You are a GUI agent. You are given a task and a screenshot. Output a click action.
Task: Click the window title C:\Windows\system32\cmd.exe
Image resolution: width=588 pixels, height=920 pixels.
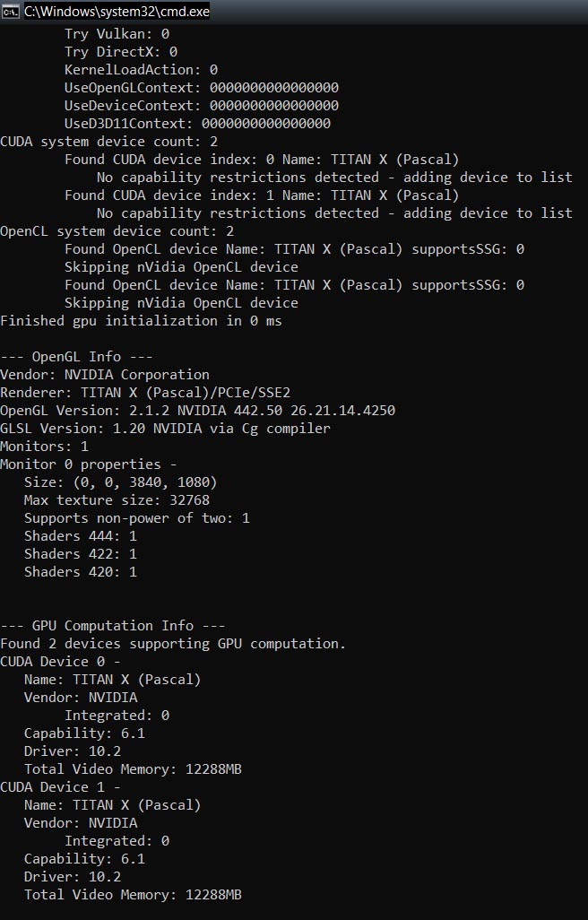coord(117,12)
